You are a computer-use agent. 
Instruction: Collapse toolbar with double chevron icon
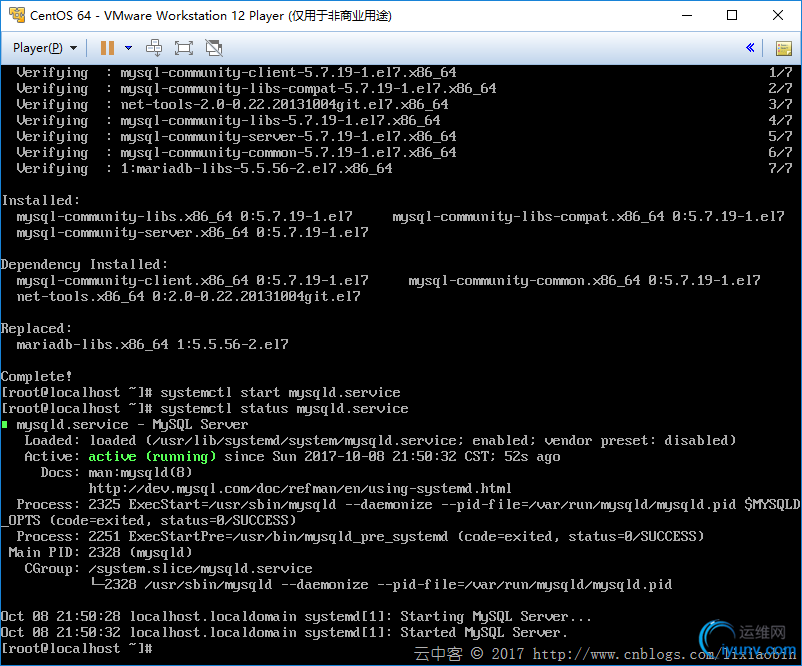tap(750, 48)
